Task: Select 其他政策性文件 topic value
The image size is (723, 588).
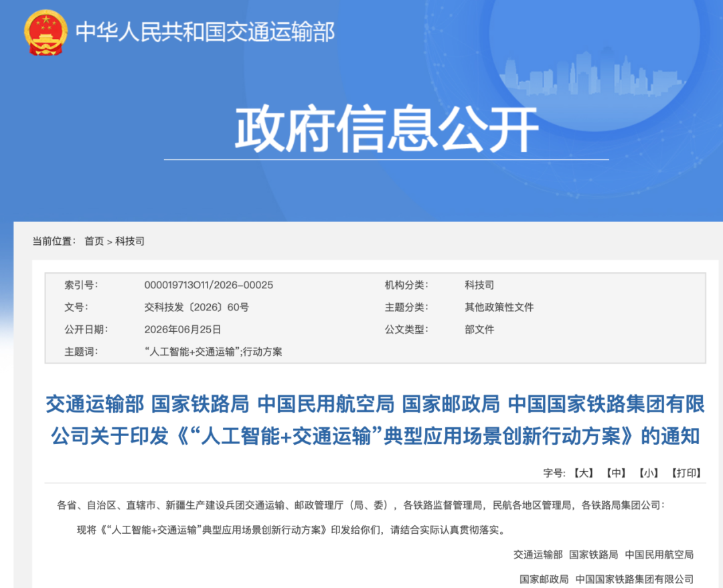Action: [499, 307]
